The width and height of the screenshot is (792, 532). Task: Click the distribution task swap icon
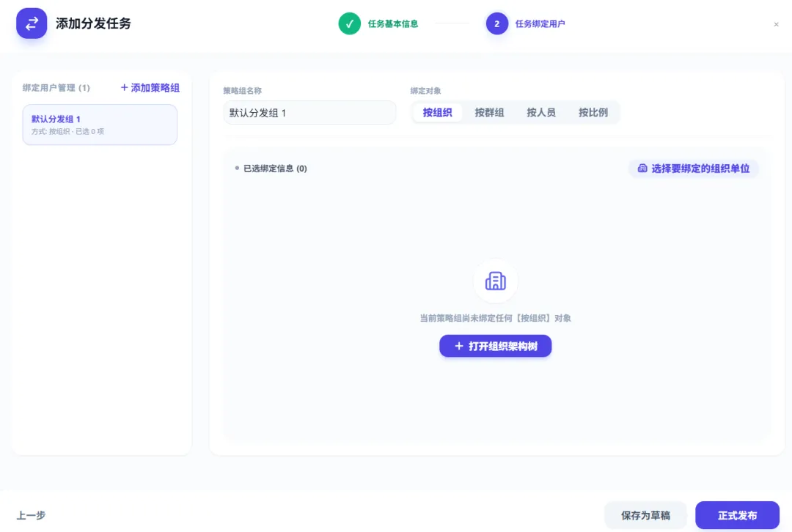coord(32,23)
